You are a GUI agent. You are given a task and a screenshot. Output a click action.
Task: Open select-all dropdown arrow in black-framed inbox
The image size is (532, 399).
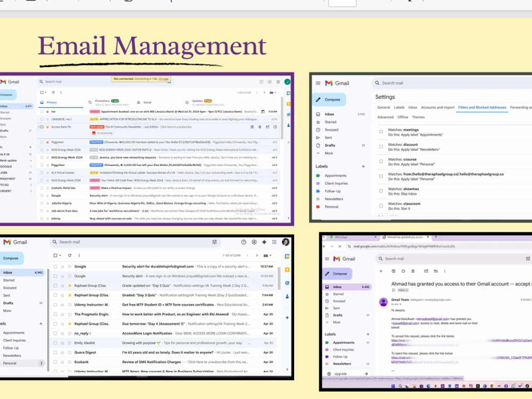pyautogui.click(x=60, y=255)
